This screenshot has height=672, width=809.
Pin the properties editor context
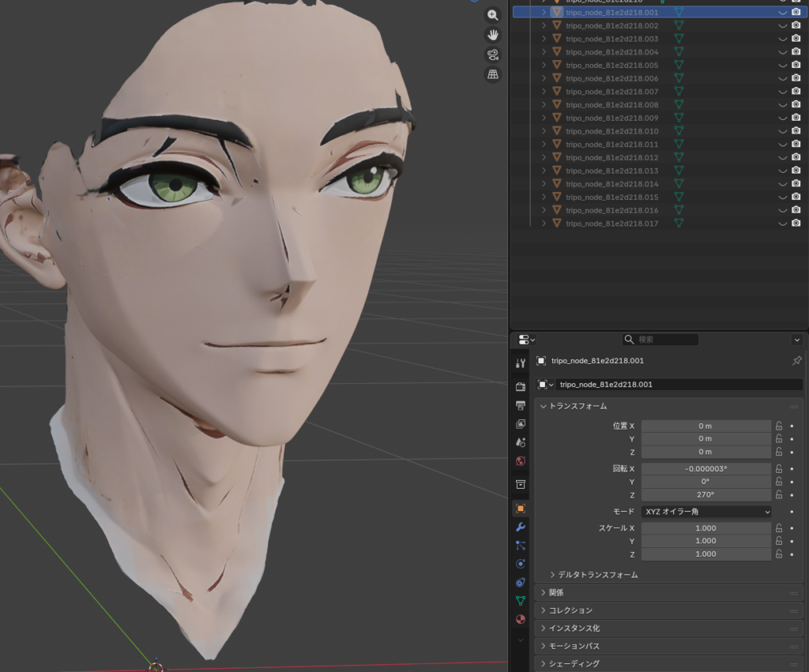[796, 361]
